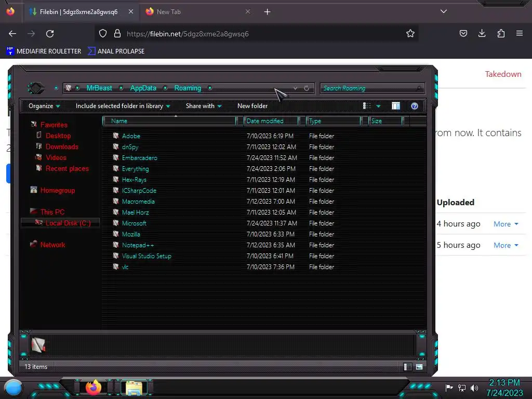Refresh the Explorer folder view
Viewport: 532px width, 399px height.
(307, 88)
